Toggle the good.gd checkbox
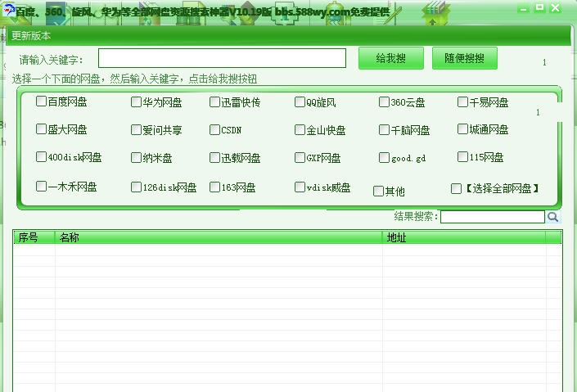Viewport: 577px width, 392px height. pyautogui.click(x=384, y=157)
